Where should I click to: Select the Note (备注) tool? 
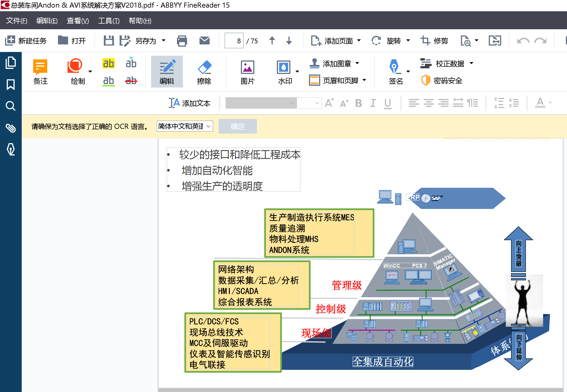tap(40, 72)
